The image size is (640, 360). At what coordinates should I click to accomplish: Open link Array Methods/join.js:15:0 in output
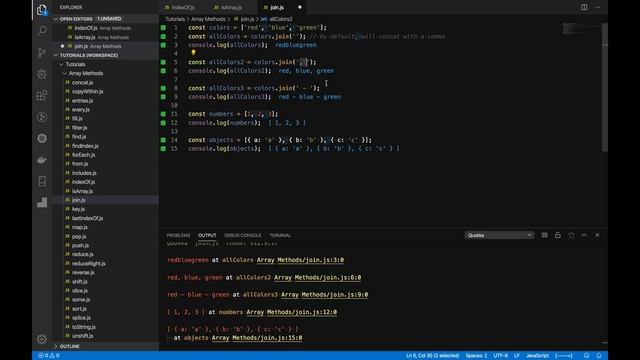(x=257, y=338)
